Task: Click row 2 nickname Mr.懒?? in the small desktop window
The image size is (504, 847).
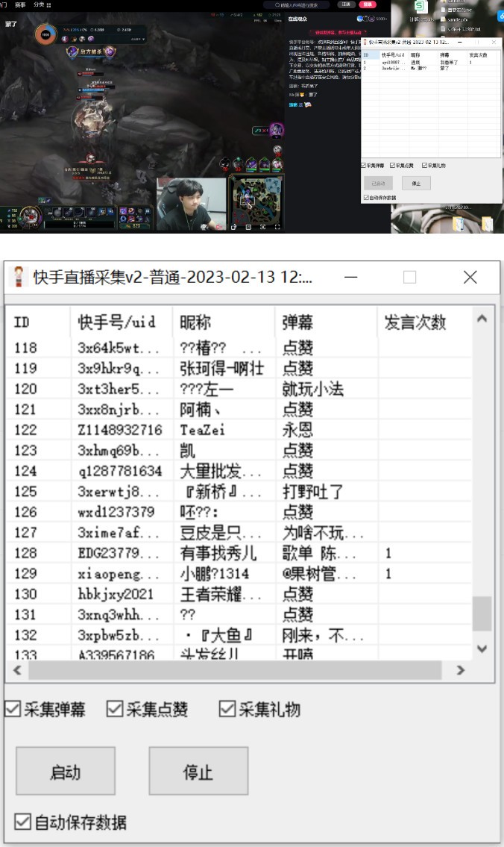Action: click(419, 68)
